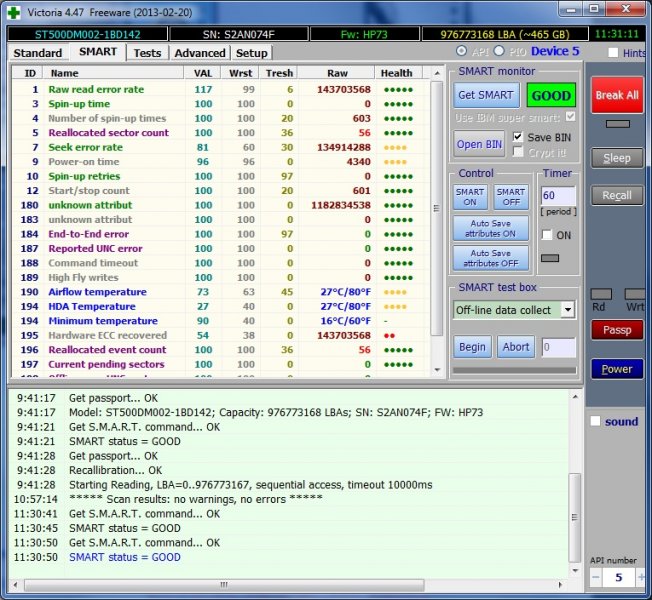Turn SMART OFF in Control panel

510,197
